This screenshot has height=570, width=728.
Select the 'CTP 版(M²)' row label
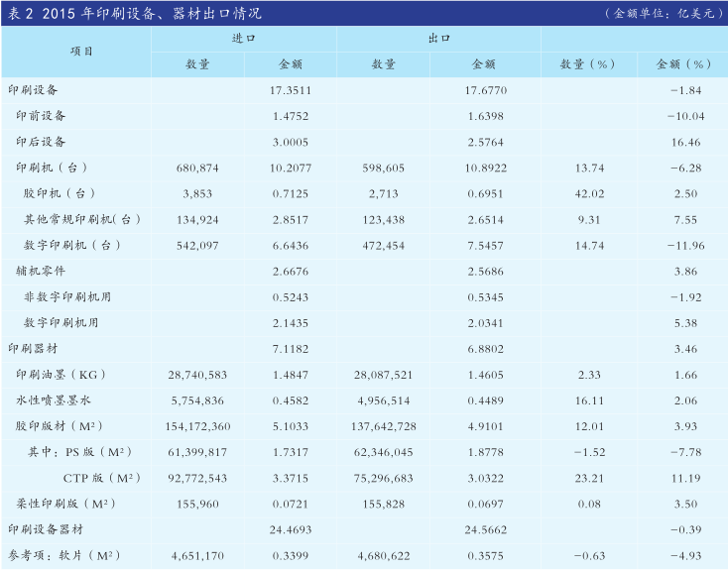[103, 478]
